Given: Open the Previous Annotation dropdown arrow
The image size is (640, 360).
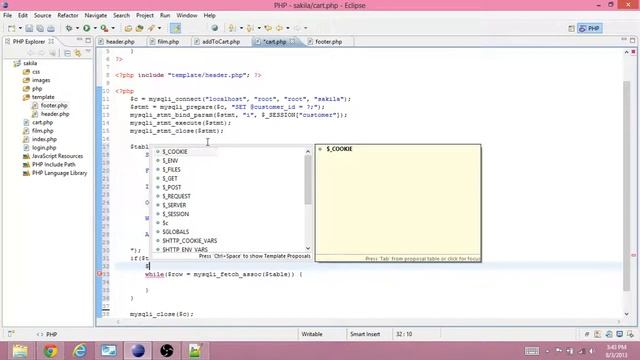Looking at the screenshot, I should point(259,28).
